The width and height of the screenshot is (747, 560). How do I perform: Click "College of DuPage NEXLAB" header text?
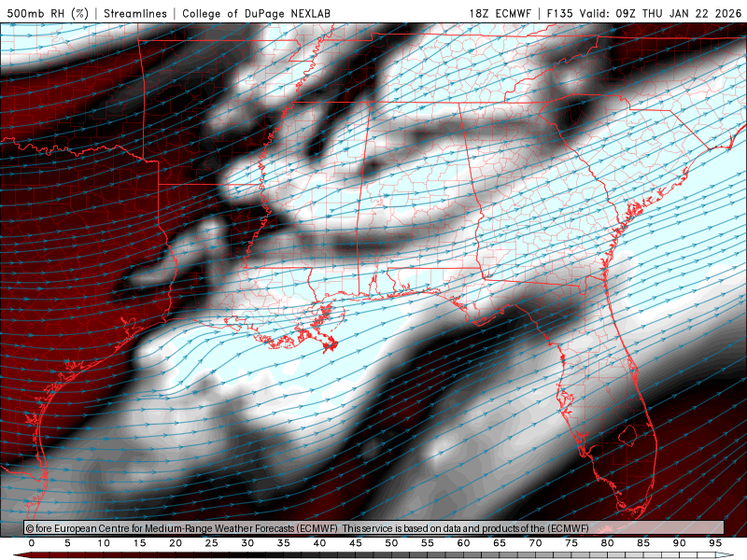click(x=256, y=13)
